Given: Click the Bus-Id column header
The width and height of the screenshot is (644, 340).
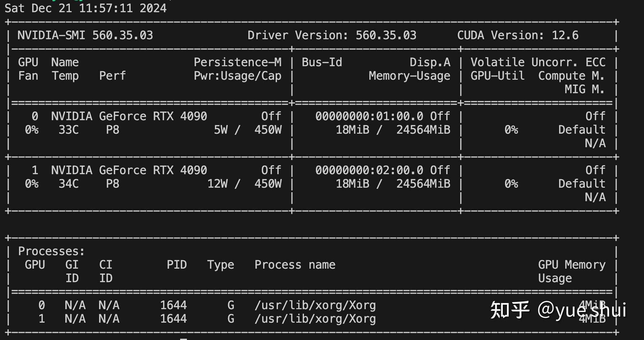Looking at the screenshot, I should [322, 62].
